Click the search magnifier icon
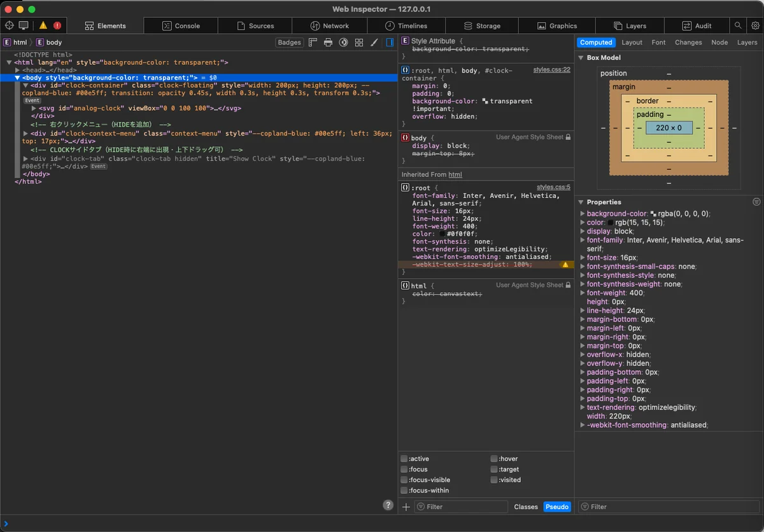764x532 pixels. pos(738,25)
